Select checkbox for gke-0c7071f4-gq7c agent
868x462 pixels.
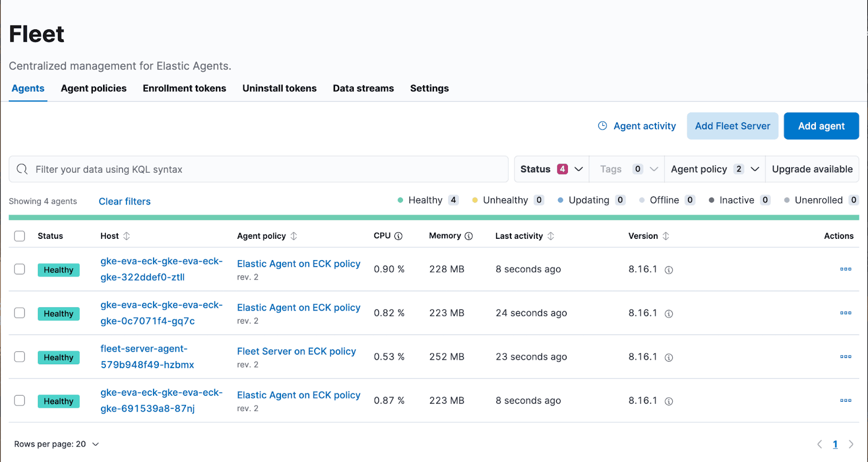(x=20, y=313)
